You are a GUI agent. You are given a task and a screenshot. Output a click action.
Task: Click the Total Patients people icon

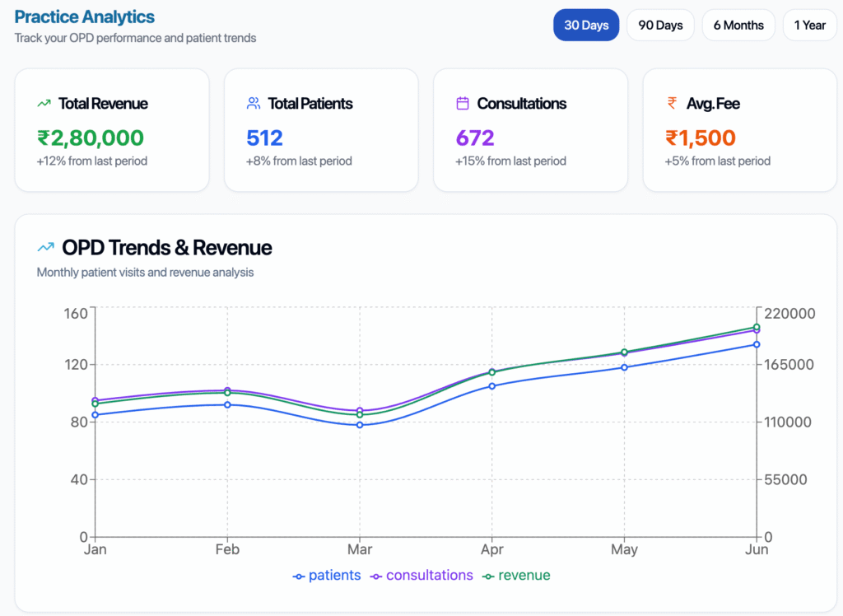point(254,103)
